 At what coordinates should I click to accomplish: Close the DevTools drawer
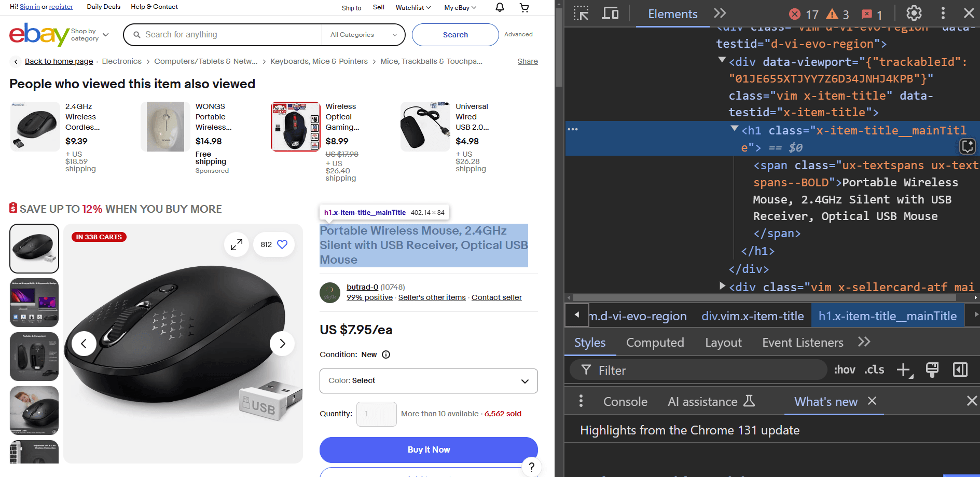click(x=972, y=401)
